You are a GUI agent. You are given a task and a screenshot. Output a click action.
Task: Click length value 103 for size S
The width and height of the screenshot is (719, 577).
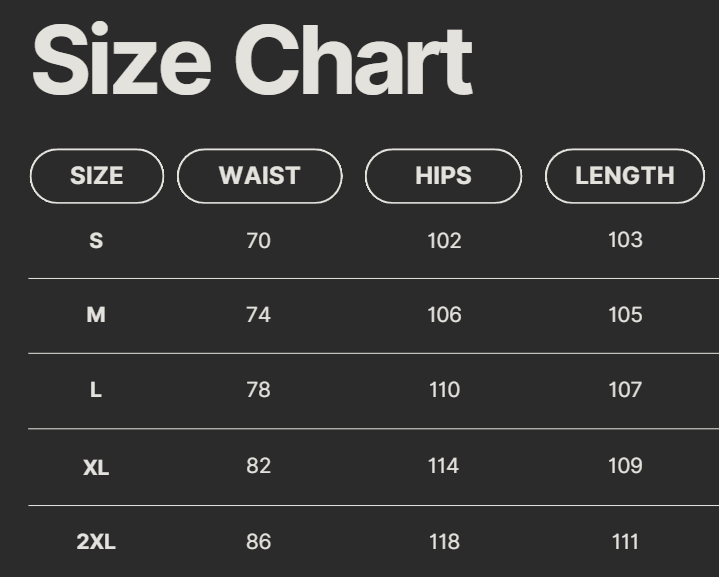coord(625,240)
